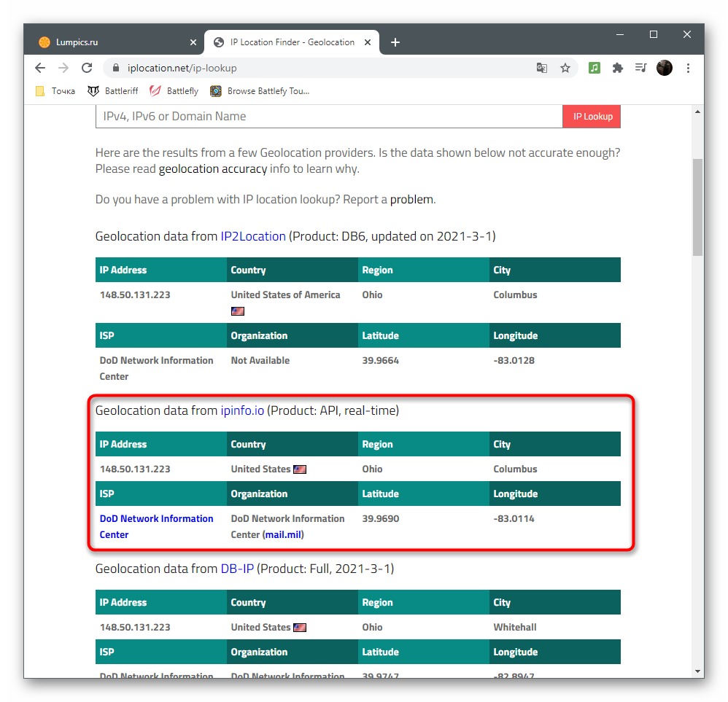Click the city cell Whitehall
Viewport: 728px width, 702px height.
click(515, 628)
